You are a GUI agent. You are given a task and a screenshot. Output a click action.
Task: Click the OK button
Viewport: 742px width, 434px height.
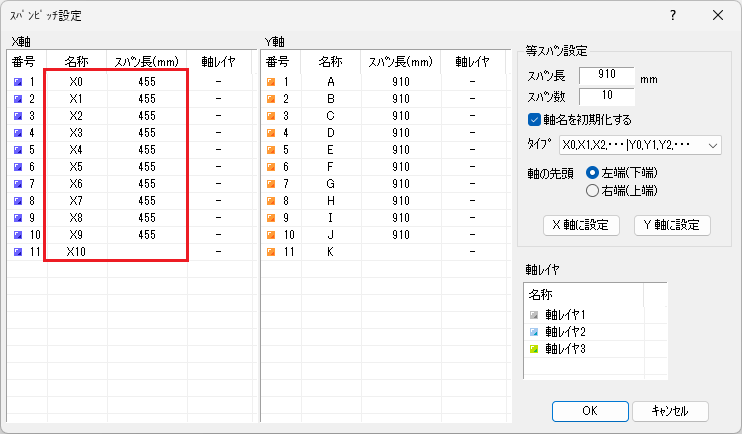(x=589, y=411)
